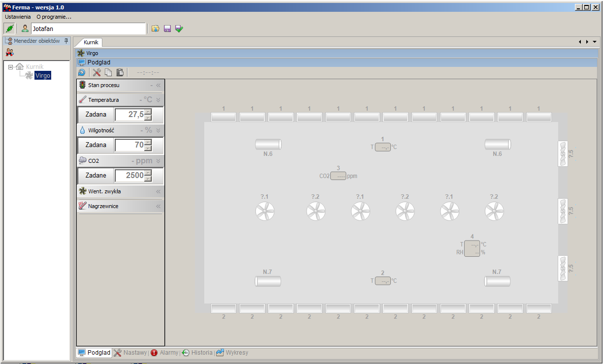Viewport: 603px width, 364px height.
Task: Increase the humidity setpoint 70
Action: [148, 143]
